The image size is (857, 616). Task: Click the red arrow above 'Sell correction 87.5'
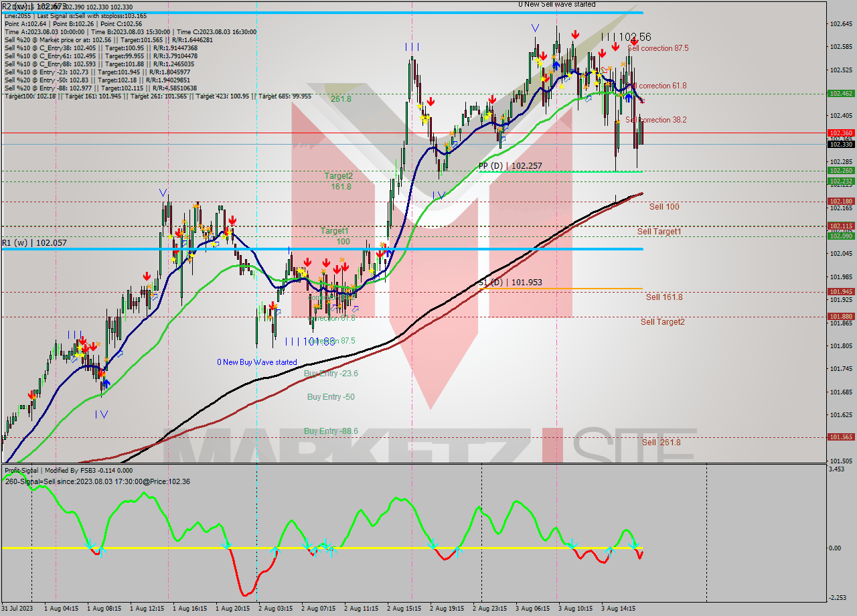634,42
